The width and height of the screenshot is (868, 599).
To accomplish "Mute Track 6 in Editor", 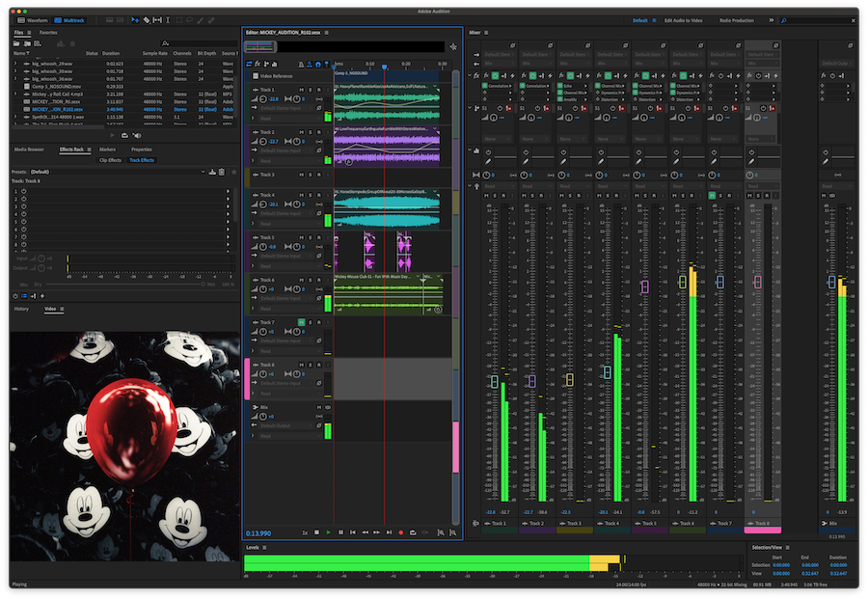I will coord(301,280).
